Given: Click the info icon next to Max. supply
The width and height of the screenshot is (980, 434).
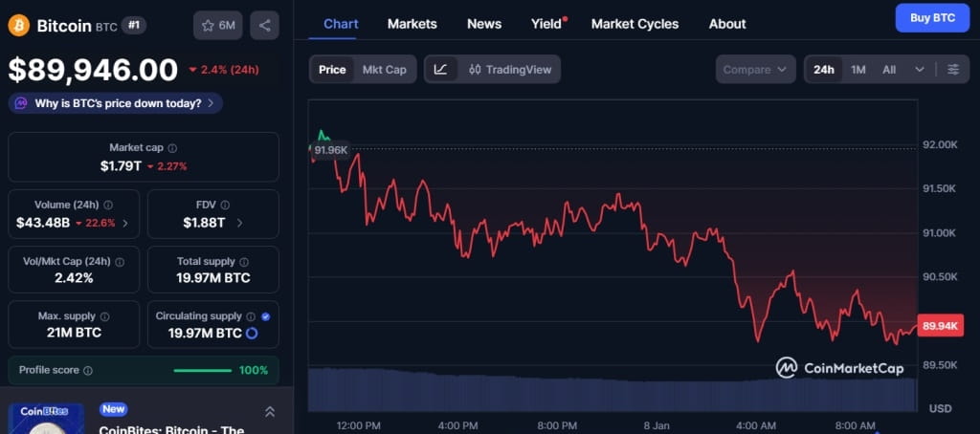Looking at the screenshot, I should pos(105,316).
